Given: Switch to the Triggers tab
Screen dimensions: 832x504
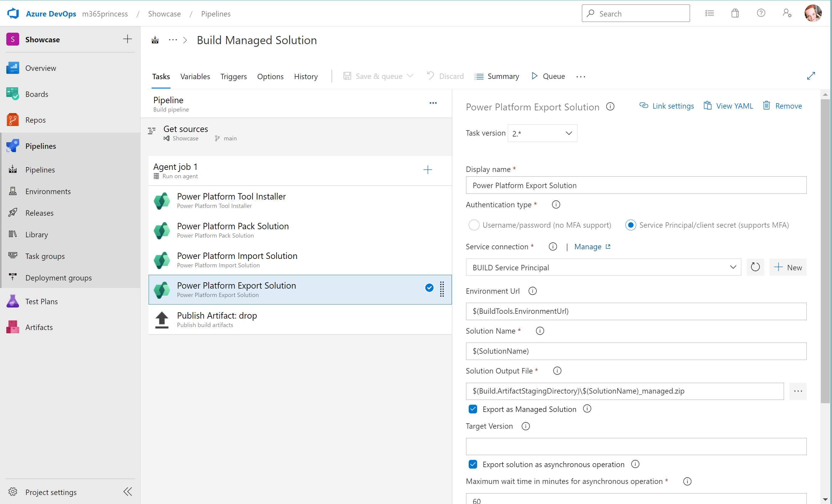Looking at the screenshot, I should 233,76.
